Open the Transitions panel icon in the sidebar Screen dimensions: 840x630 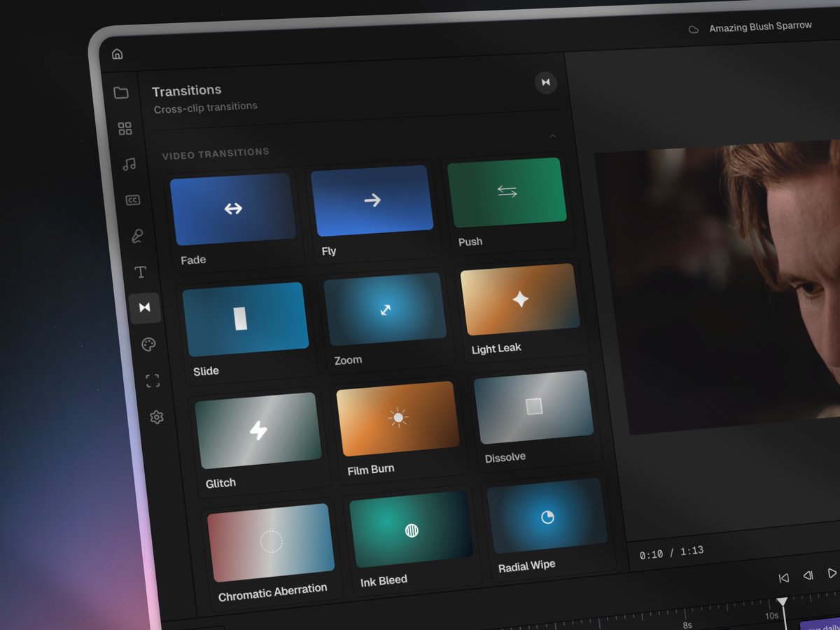pos(145,307)
